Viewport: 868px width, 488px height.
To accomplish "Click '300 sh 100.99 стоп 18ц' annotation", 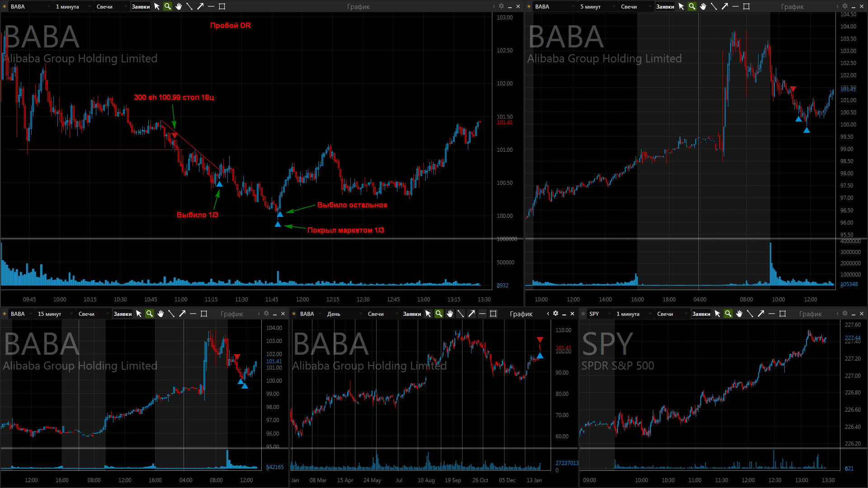I will coord(174,97).
